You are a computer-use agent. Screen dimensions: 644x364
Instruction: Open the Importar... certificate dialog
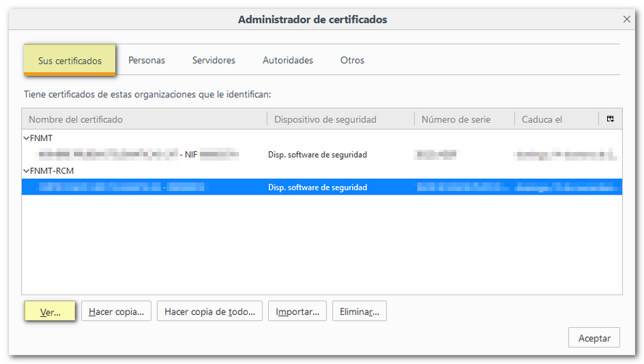pos(297,312)
